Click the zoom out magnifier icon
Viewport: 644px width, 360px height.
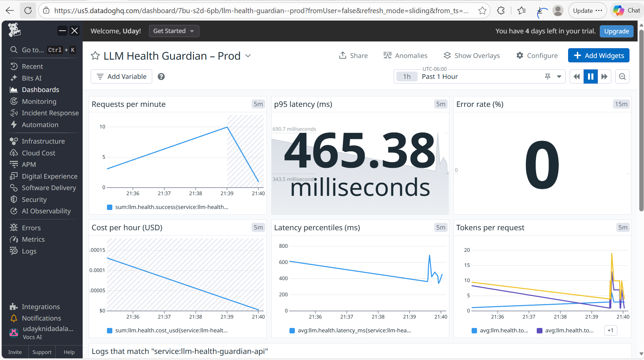(622, 77)
